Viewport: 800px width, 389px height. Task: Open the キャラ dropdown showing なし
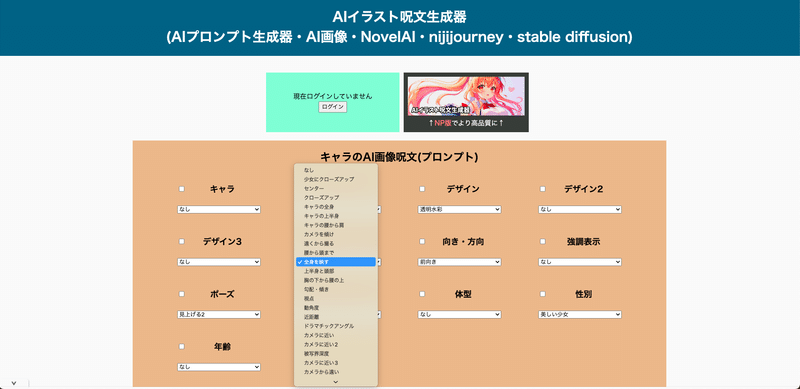pyautogui.click(x=219, y=209)
